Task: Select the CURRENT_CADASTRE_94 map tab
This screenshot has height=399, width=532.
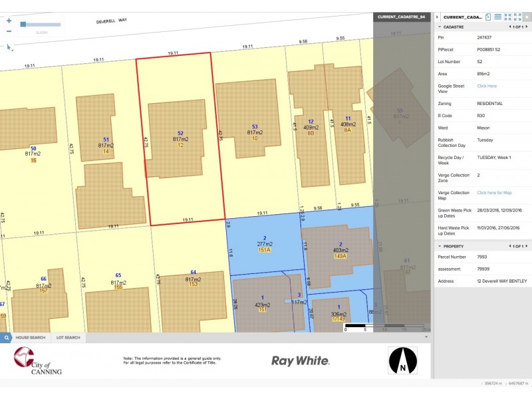Action: 402,17
